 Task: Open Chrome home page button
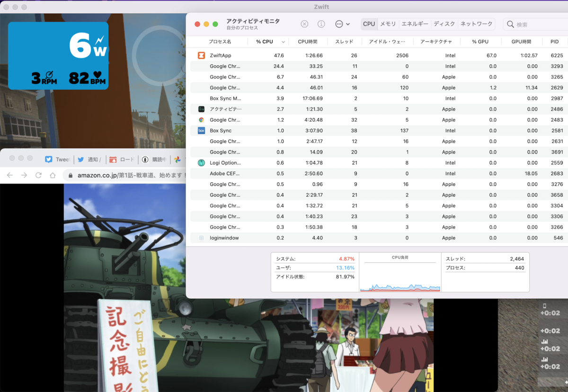pyautogui.click(x=53, y=175)
